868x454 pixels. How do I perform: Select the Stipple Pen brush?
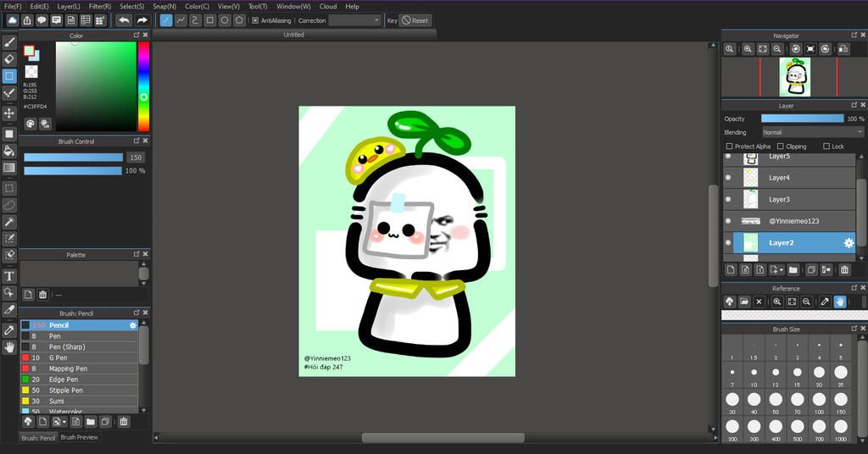tap(79, 390)
